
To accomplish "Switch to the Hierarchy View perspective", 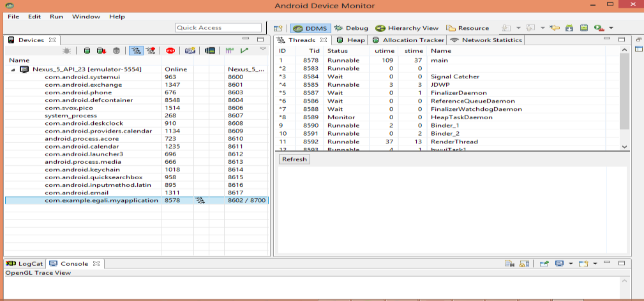I will click(x=407, y=28).
